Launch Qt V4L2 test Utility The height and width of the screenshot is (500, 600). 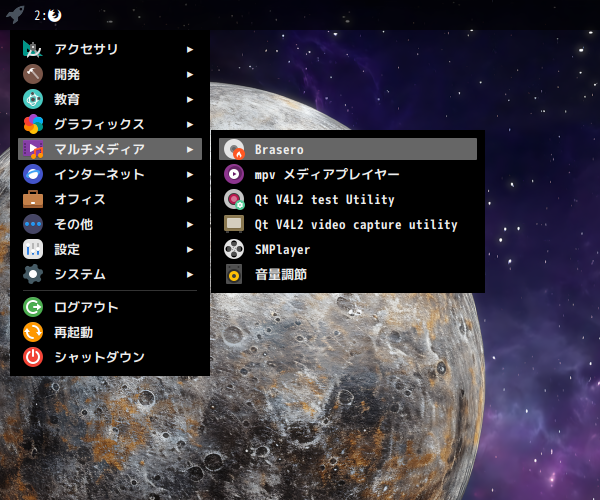[348, 199]
